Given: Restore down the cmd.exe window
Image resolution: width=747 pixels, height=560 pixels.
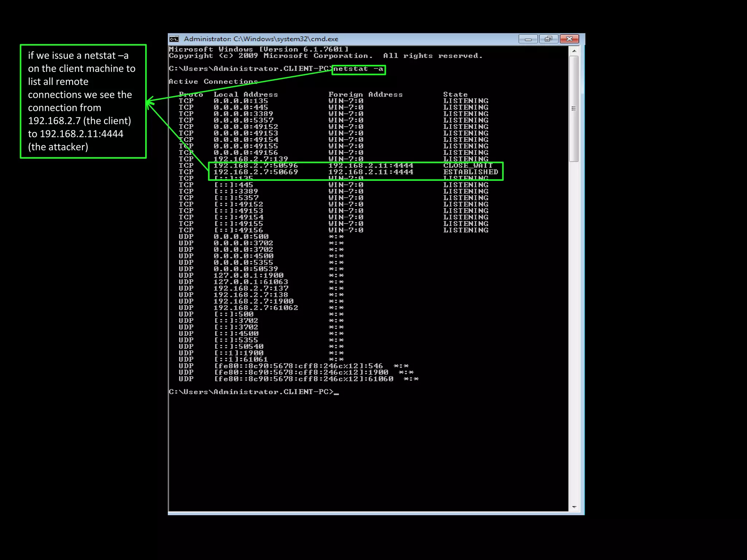Looking at the screenshot, I should [548, 39].
